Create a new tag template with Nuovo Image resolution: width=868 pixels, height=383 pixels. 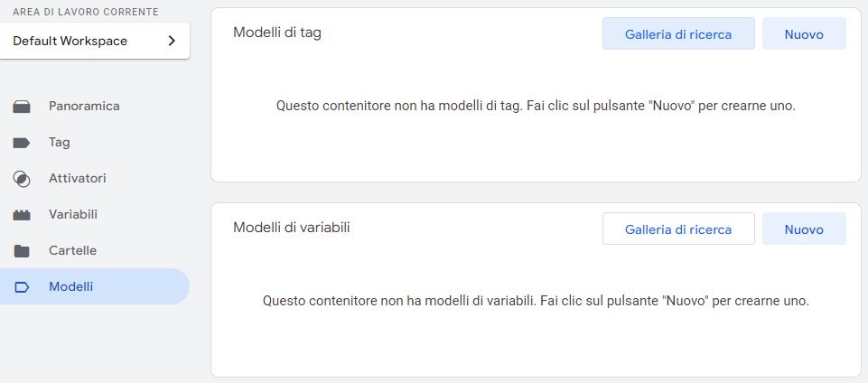[x=804, y=34]
